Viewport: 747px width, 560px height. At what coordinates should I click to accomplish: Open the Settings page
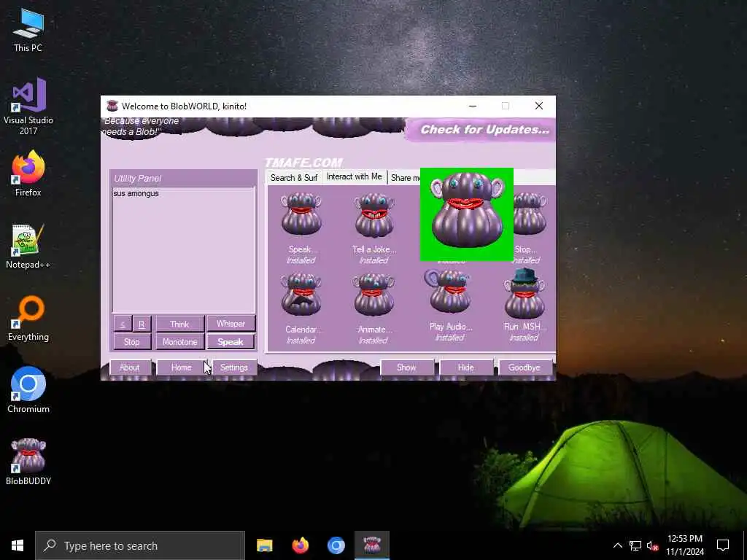coord(234,367)
